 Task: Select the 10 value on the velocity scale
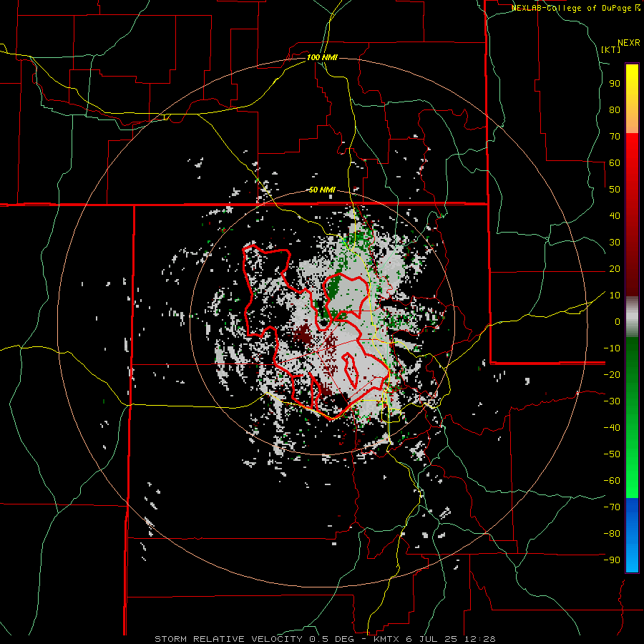615,296
